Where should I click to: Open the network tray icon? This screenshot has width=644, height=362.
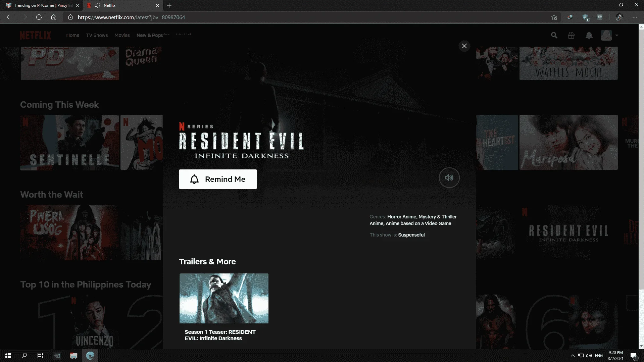(x=581, y=356)
